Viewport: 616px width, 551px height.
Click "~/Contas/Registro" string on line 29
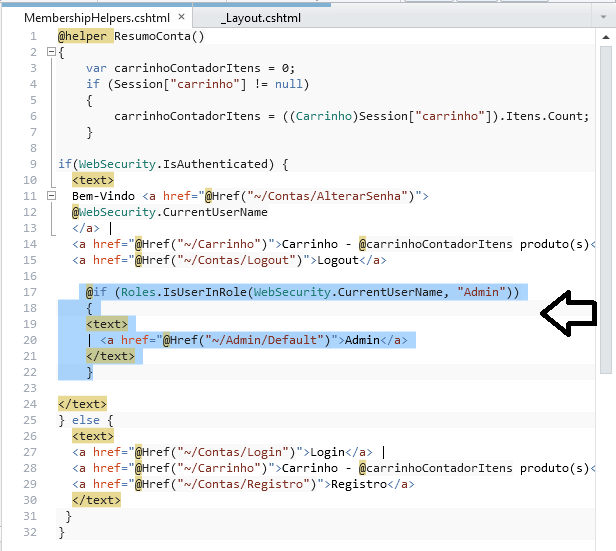point(243,484)
